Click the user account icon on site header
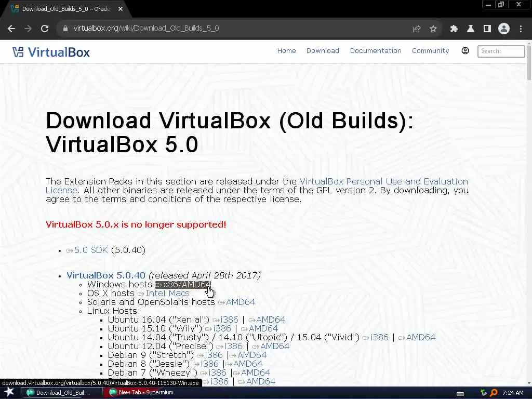 (465, 50)
